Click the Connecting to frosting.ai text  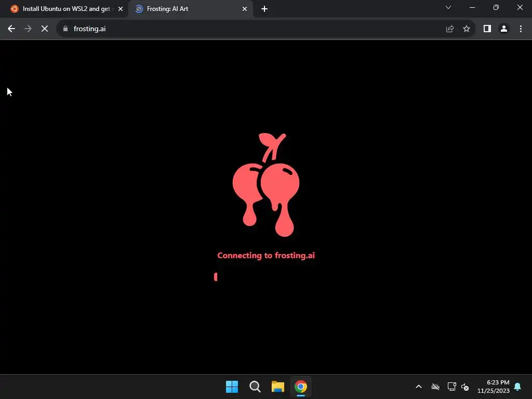[266, 256]
